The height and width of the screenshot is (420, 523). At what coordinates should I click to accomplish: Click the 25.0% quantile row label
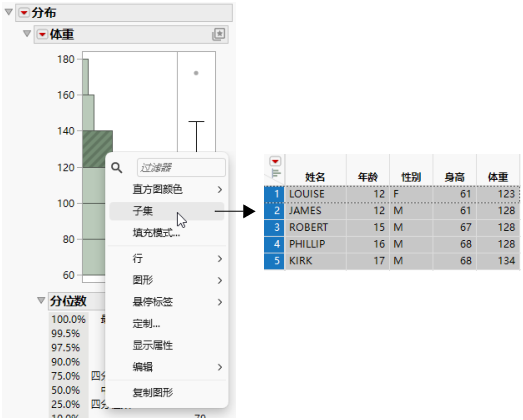pos(66,404)
